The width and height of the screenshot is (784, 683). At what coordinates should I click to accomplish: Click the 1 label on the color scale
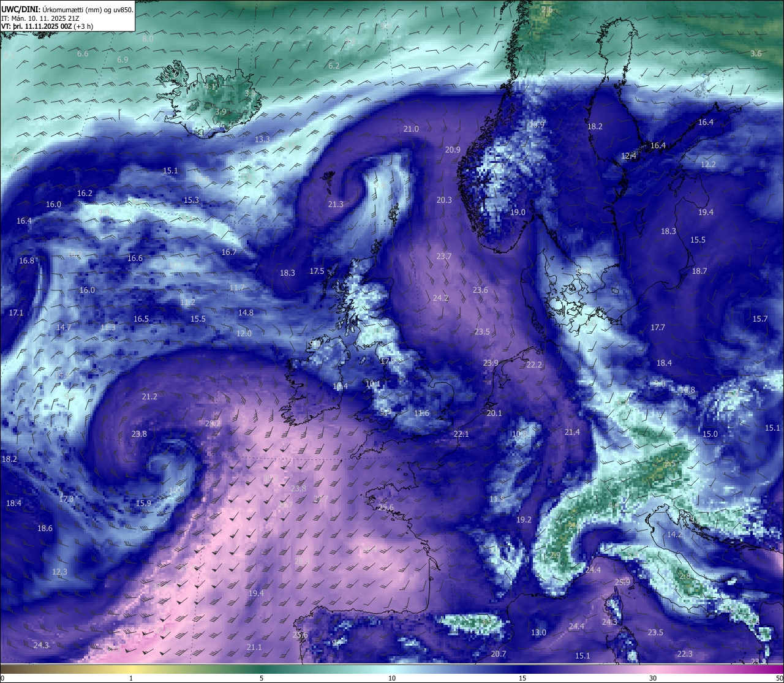click(x=131, y=678)
